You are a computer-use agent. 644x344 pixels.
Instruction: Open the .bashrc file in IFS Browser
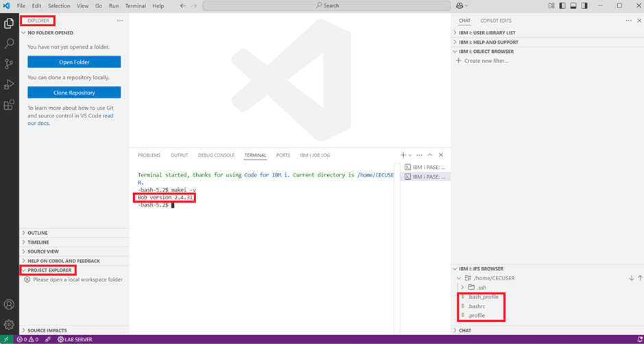(477, 306)
